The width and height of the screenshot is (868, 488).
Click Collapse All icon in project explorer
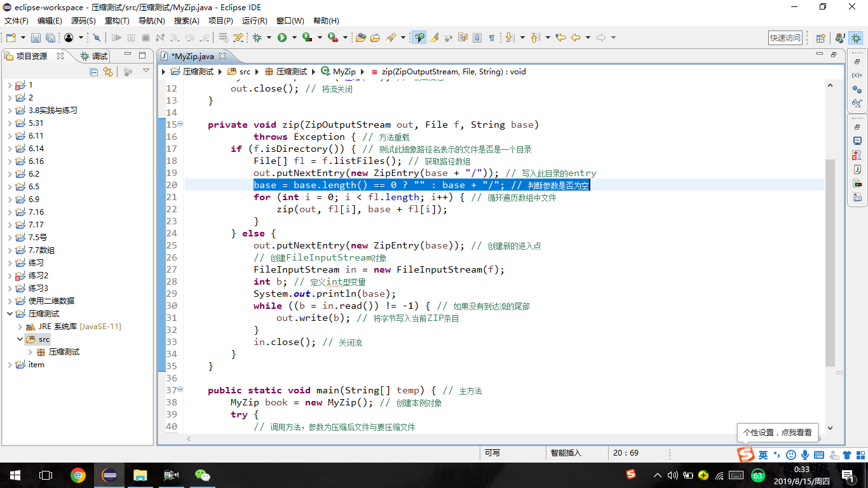click(94, 72)
